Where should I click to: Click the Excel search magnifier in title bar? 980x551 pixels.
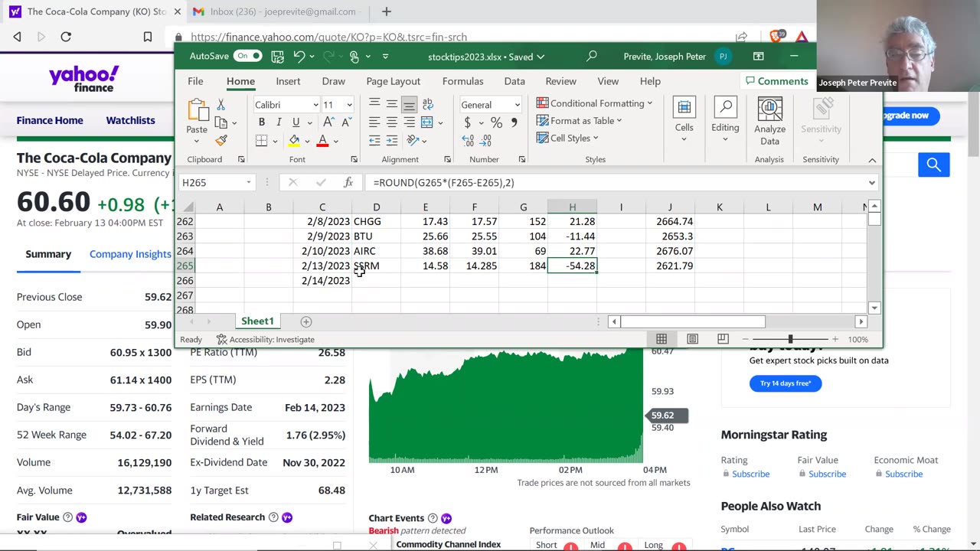coord(592,57)
